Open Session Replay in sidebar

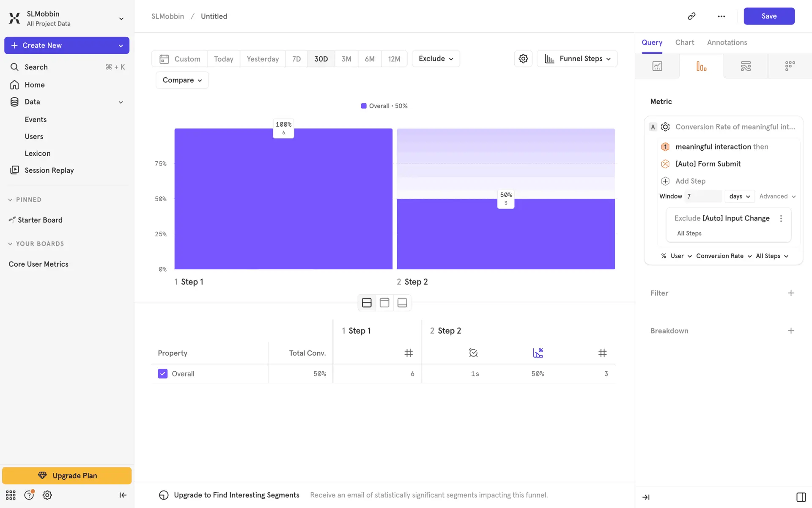coord(49,170)
